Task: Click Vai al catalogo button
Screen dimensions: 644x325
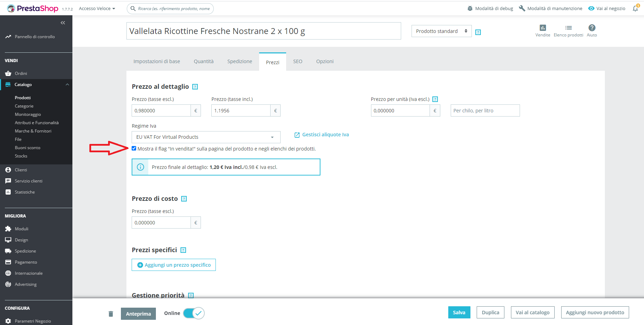Action: (533, 313)
